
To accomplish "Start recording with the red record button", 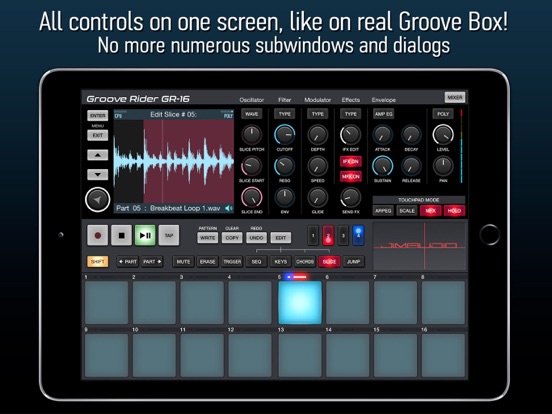I will tap(98, 235).
